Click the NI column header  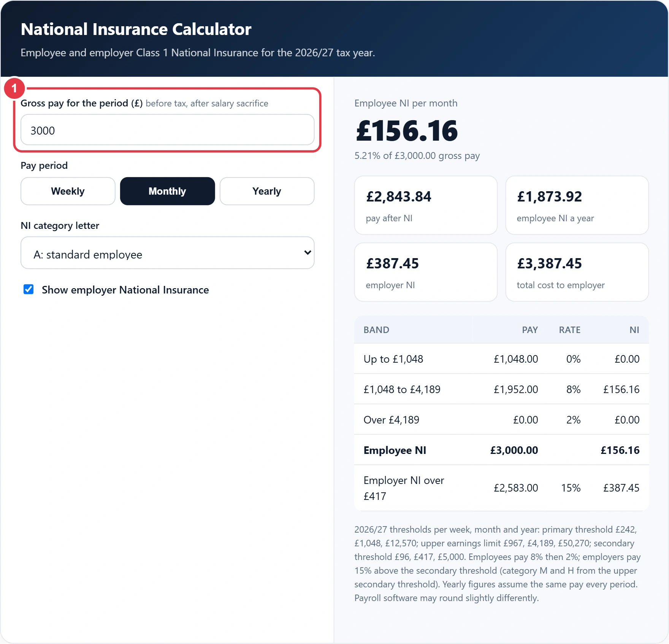(x=634, y=330)
